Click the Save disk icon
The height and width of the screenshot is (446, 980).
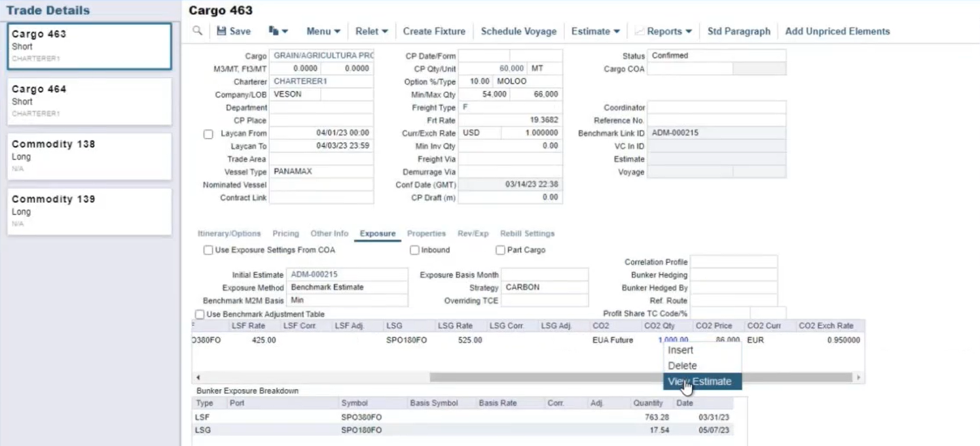pos(221,31)
